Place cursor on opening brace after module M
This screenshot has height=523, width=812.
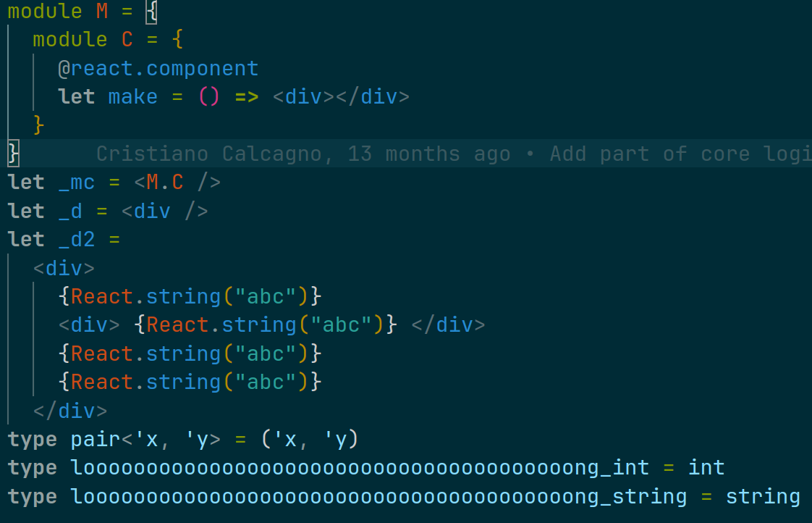[151, 12]
